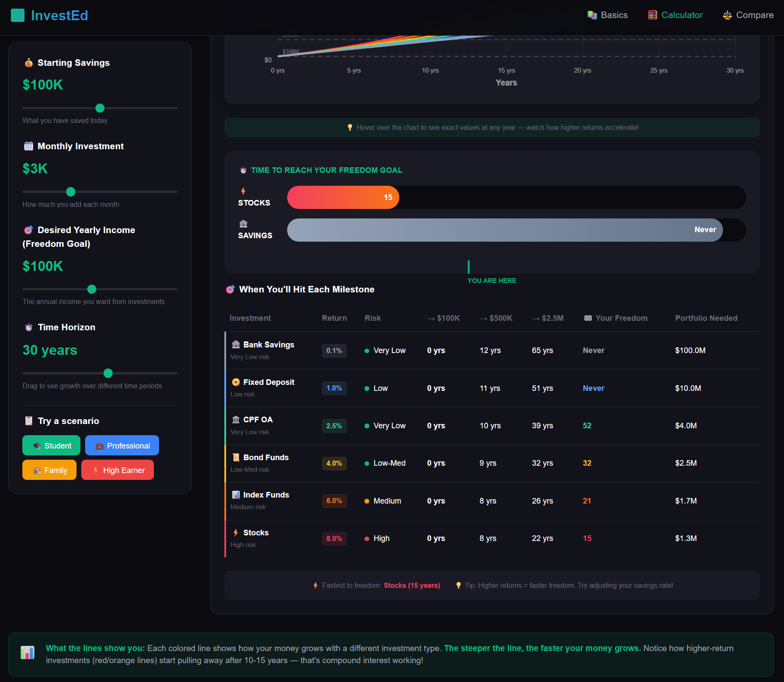This screenshot has width=784, height=682.
Task: Click the Portfolio Needed column header
Action: coord(706,318)
